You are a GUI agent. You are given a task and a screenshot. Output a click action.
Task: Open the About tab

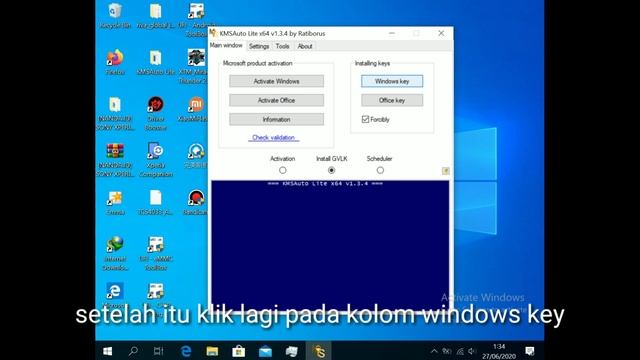(x=305, y=46)
